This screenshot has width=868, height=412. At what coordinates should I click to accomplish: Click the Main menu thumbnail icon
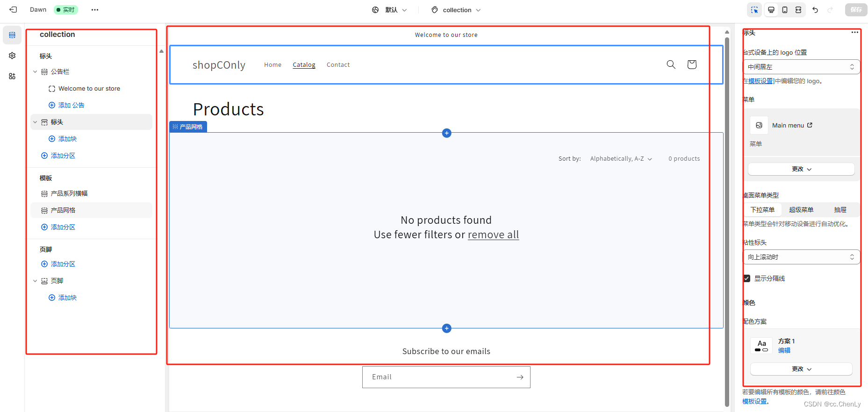point(759,125)
